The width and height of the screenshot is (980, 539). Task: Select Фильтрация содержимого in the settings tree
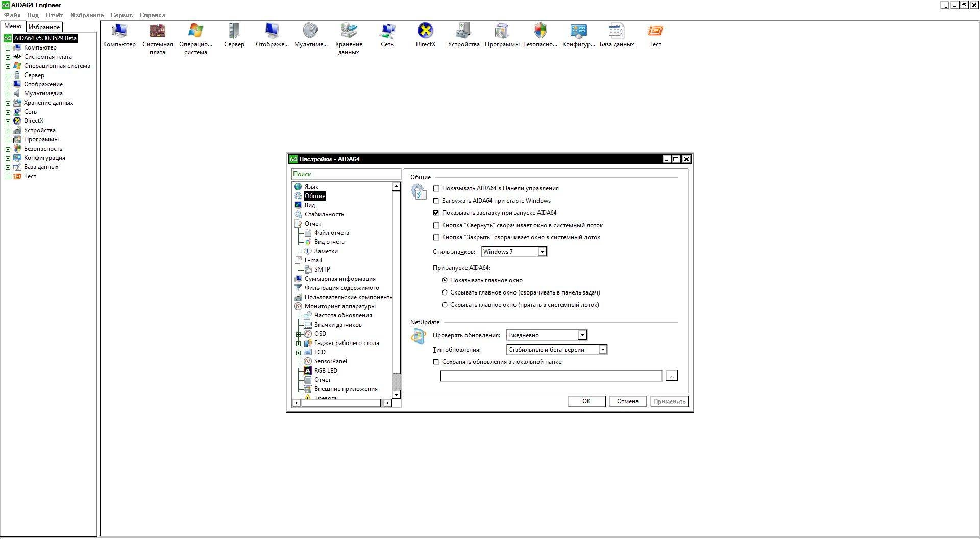coord(341,288)
